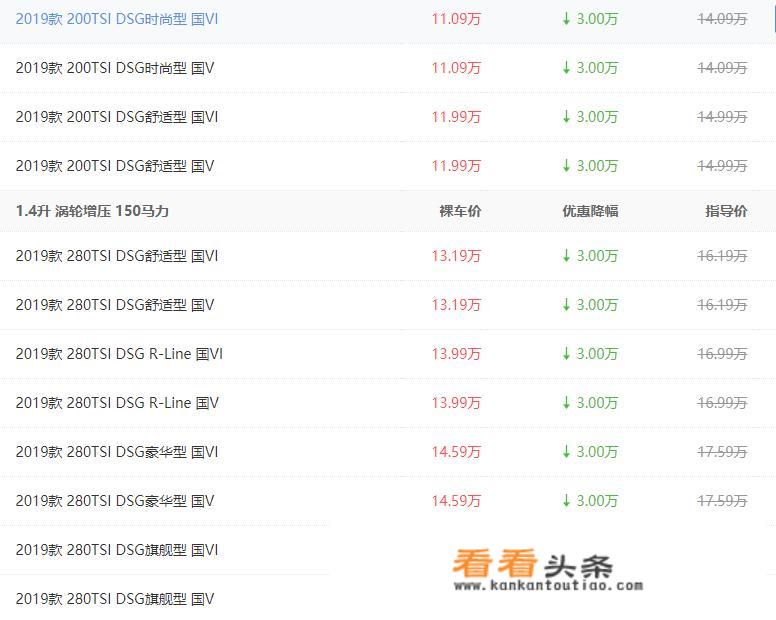Click 3.00万 discount for 280TSI豪华型 国VI
Viewport: 776px width, 620px height.
(x=590, y=452)
